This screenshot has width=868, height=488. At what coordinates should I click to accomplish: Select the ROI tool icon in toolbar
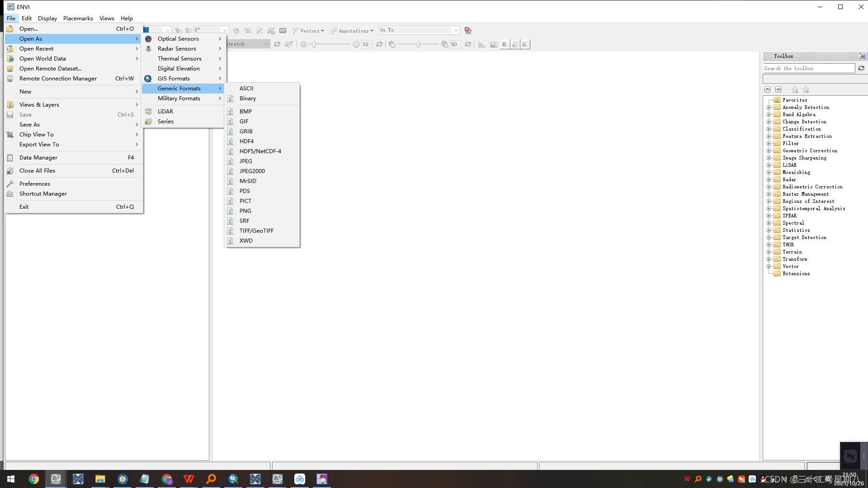(x=271, y=31)
